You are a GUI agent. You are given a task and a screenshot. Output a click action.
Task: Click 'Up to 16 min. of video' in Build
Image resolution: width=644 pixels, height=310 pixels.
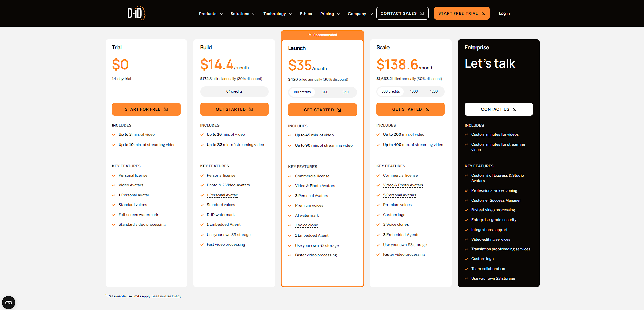click(x=226, y=134)
